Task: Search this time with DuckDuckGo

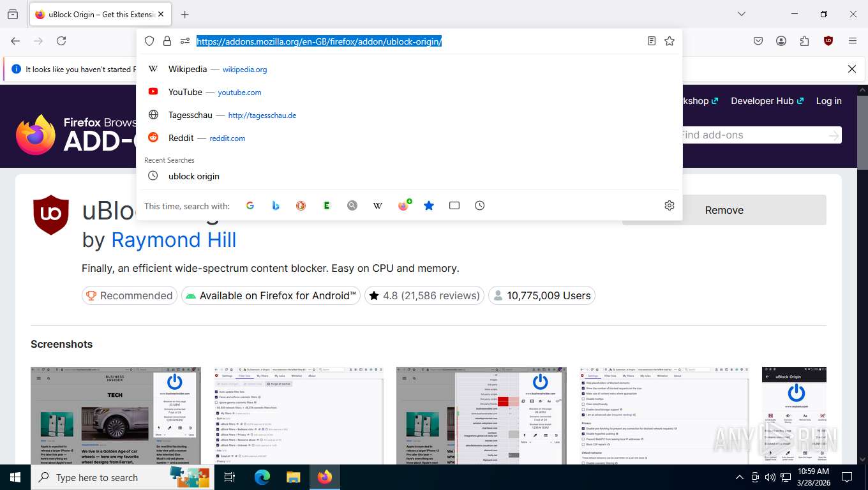Action: [x=301, y=205]
